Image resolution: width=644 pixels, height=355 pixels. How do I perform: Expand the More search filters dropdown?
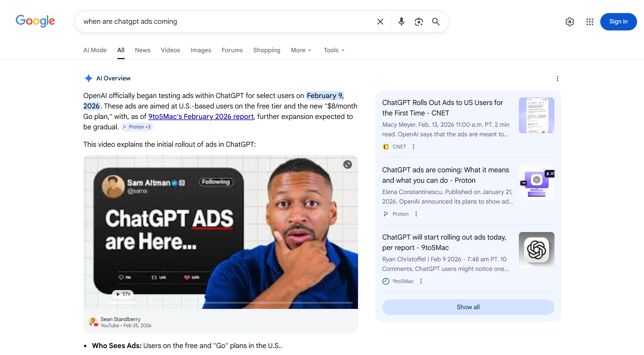tap(301, 50)
